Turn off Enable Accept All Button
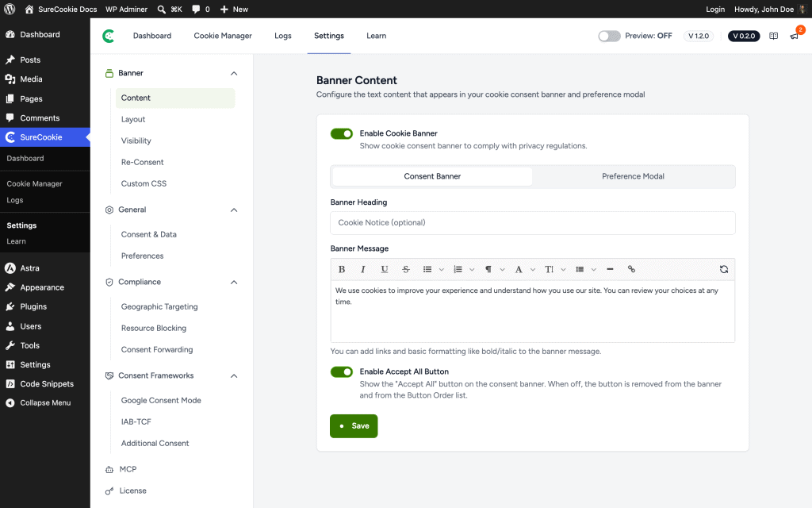Screen dimensions: 812x508 click(341, 372)
